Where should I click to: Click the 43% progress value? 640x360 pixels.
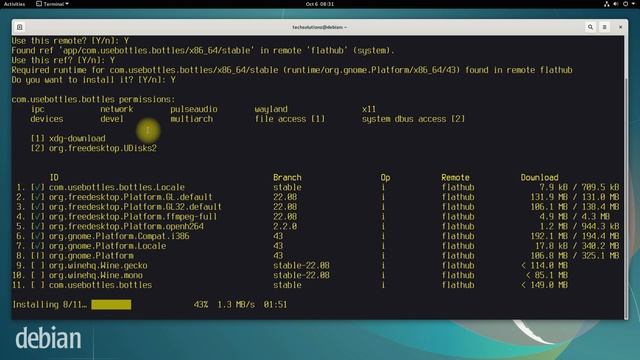point(201,304)
